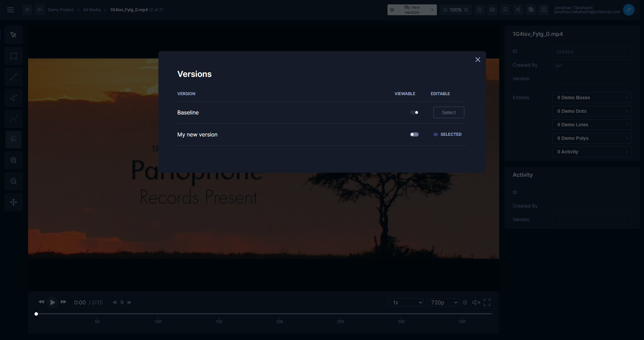The image size is (644, 340).
Task: Open the JT user avatar
Action: click(x=629, y=10)
